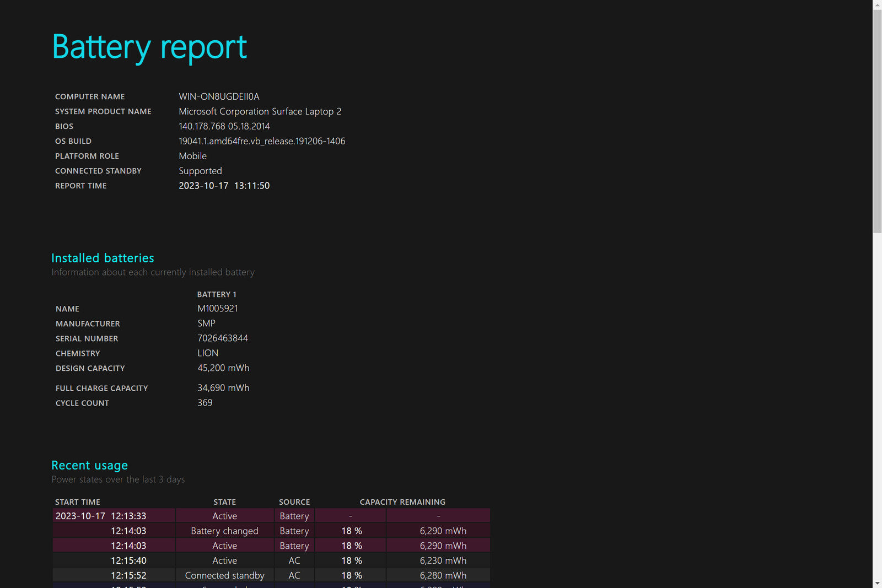Click the Installed batteries heading
The height and width of the screenshot is (588, 882).
103,258
